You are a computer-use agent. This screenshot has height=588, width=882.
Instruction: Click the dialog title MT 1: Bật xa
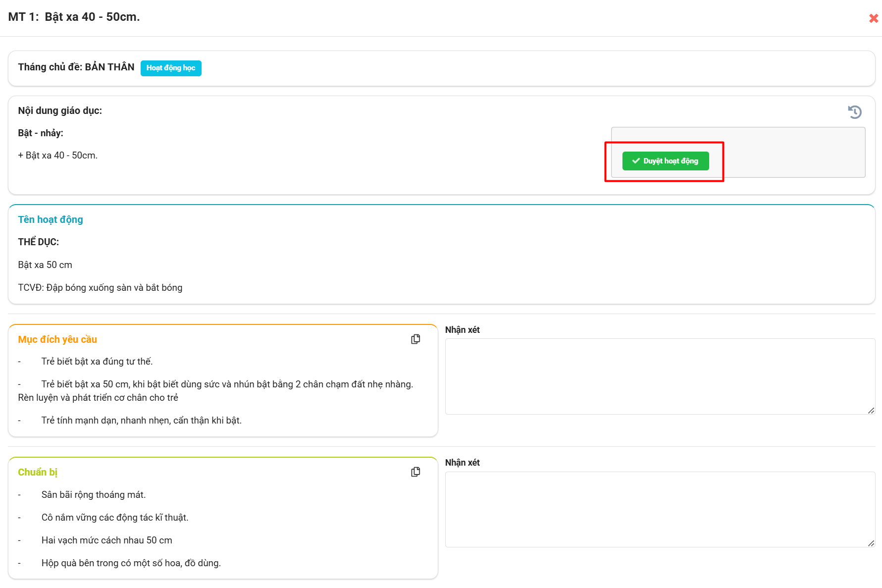(x=74, y=17)
